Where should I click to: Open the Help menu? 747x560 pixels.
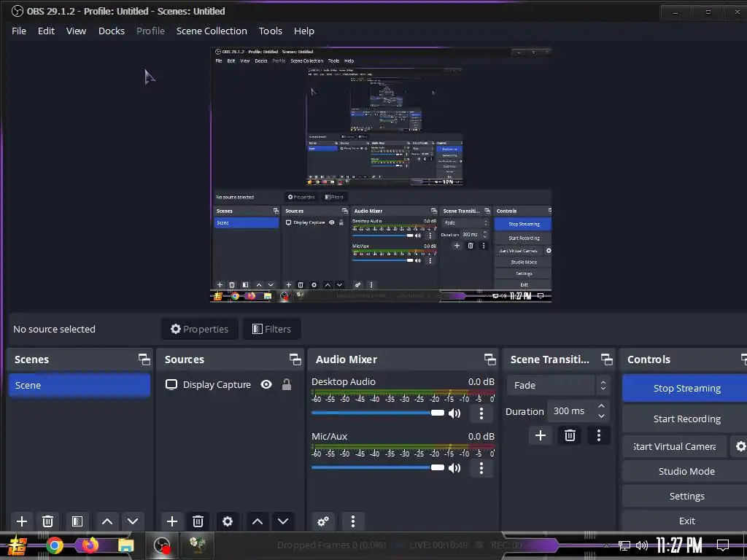tap(304, 31)
